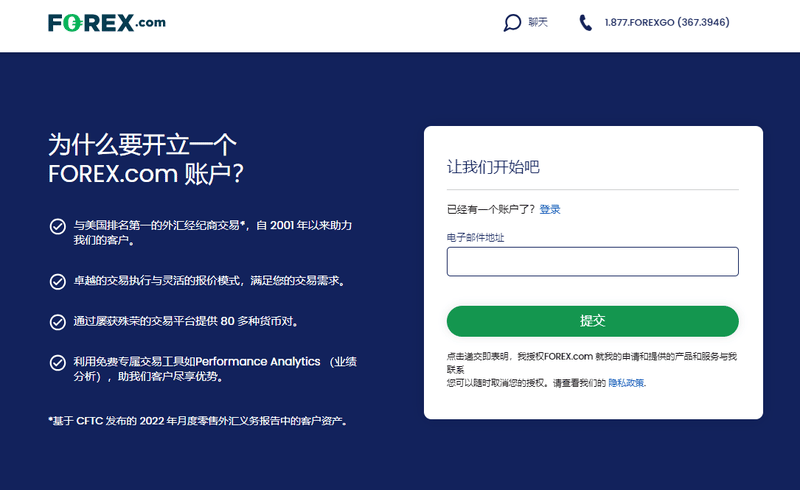Open the 隐私政策 privacy policy link
The image size is (800, 490).
pyautogui.click(x=627, y=383)
